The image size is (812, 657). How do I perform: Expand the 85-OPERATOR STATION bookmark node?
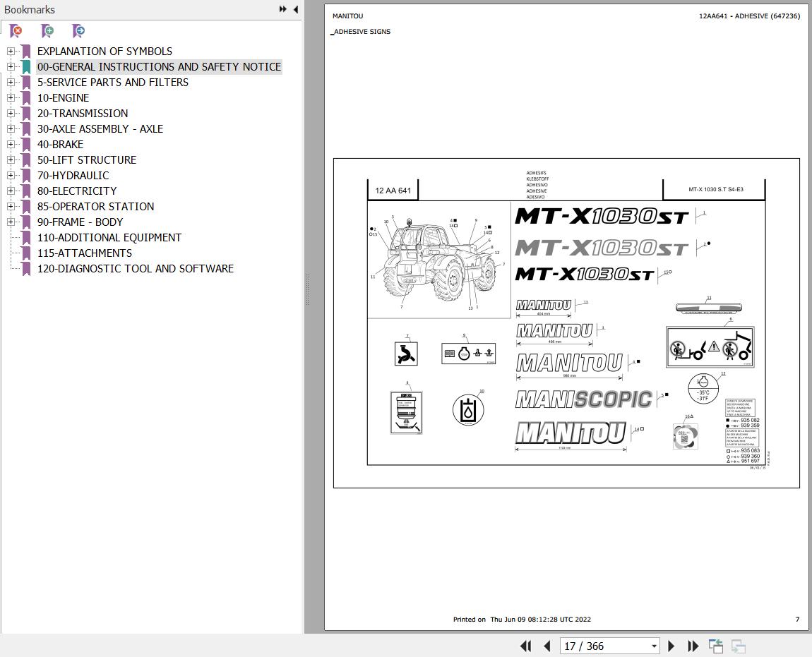(11, 207)
